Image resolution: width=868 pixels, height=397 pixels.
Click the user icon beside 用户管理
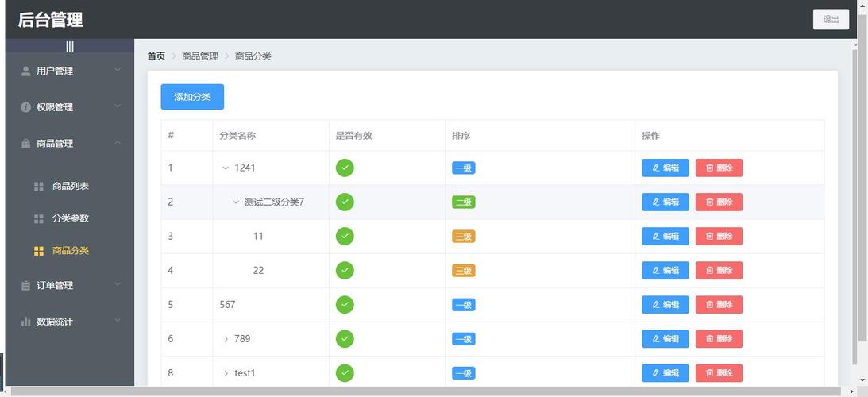point(25,71)
